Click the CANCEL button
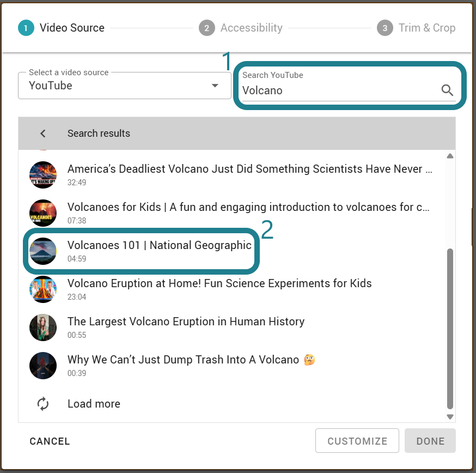The image size is (476, 473). tap(50, 441)
